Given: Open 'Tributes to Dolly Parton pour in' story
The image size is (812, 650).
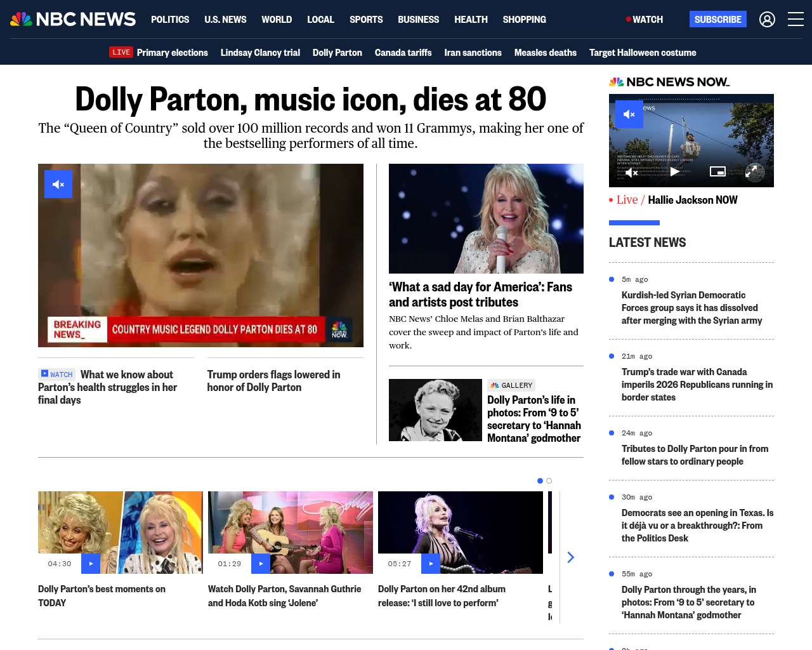Looking at the screenshot, I should [695, 455].
